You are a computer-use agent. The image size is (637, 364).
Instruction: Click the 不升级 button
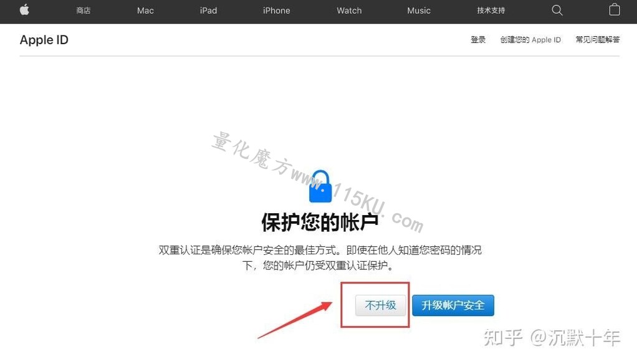(x=380, y=305)
